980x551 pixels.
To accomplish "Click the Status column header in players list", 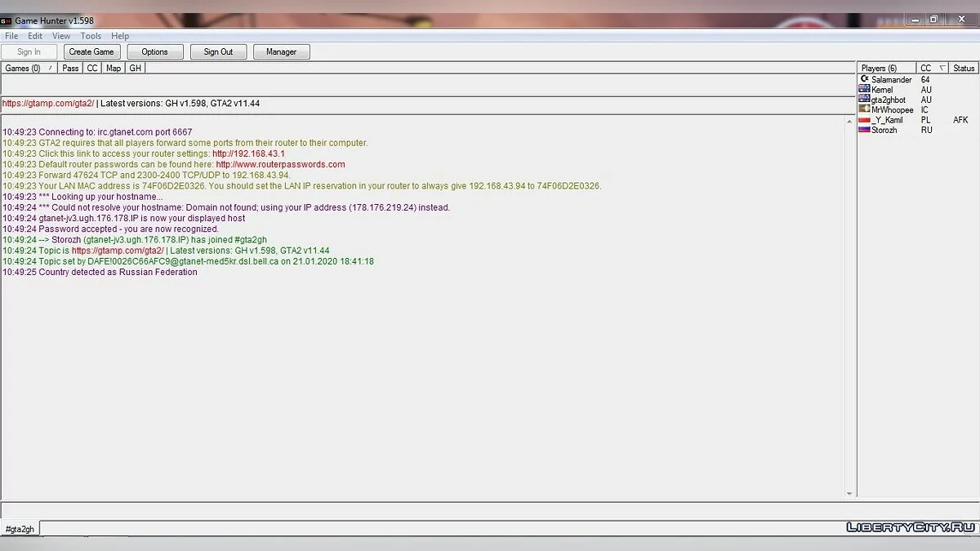I will click(x=964, y=69).
